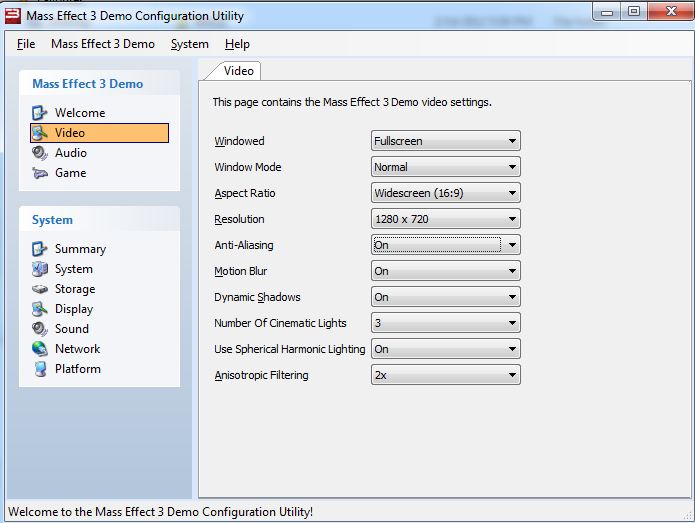
Task: Open the Platform page
Action: (78, 369)
